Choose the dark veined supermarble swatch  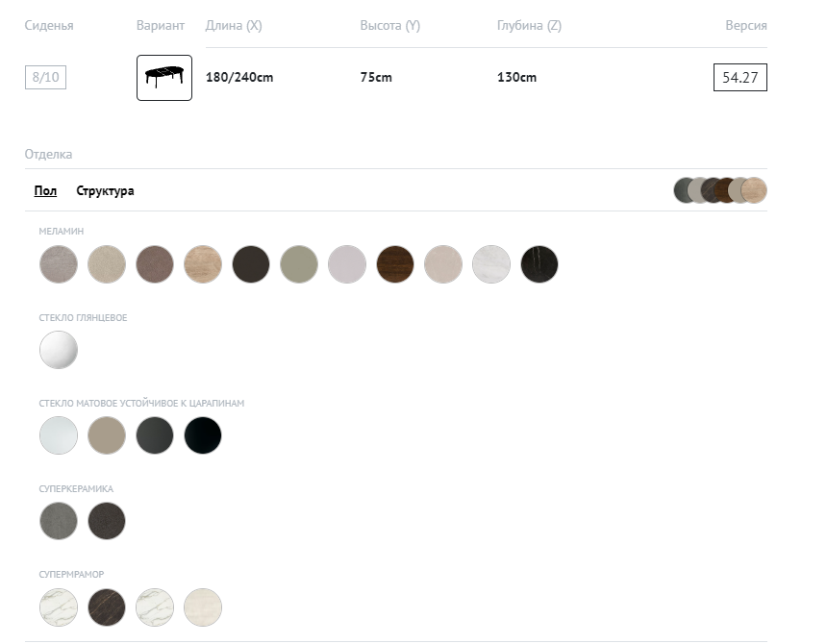pyautogui.click(x=107, y=607)
